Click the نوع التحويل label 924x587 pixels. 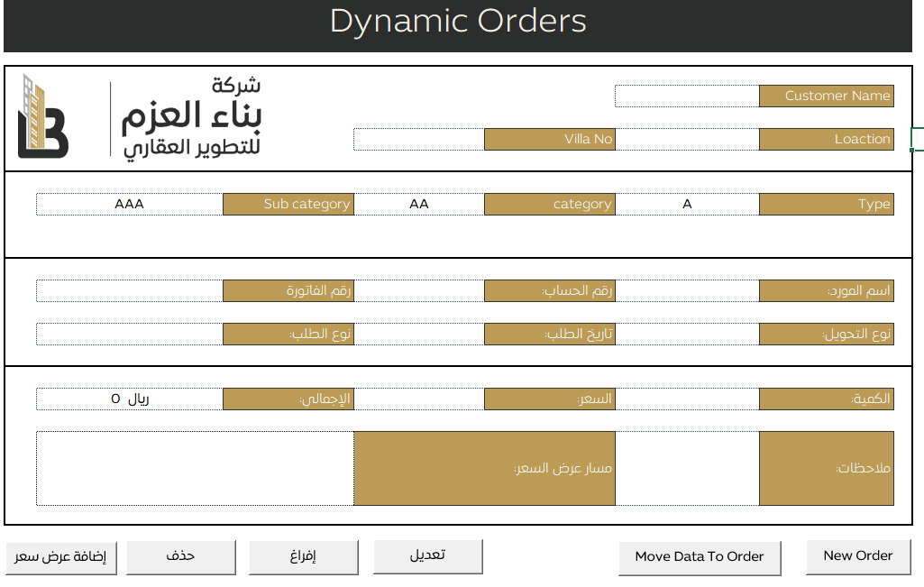coord(826,335)
